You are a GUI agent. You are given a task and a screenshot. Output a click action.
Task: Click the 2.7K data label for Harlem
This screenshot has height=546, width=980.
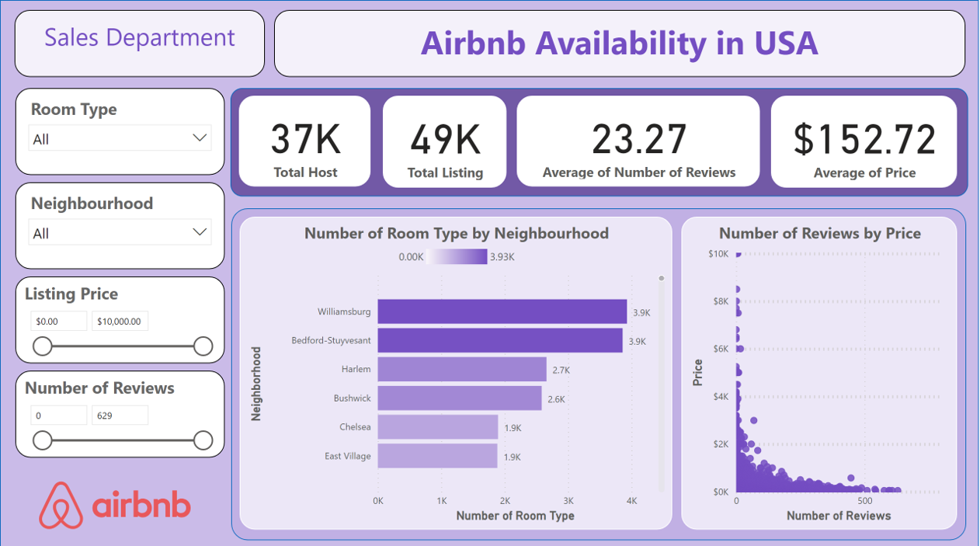pos(561,370)
